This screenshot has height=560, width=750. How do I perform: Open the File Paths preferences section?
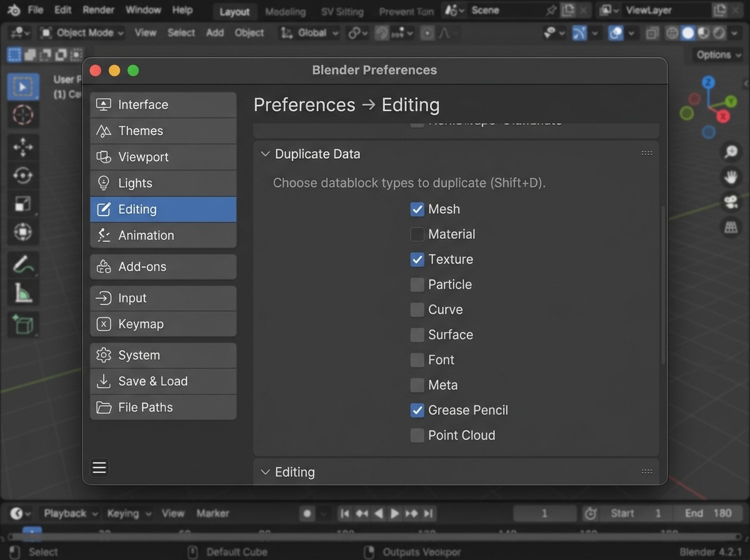[163, 407]
